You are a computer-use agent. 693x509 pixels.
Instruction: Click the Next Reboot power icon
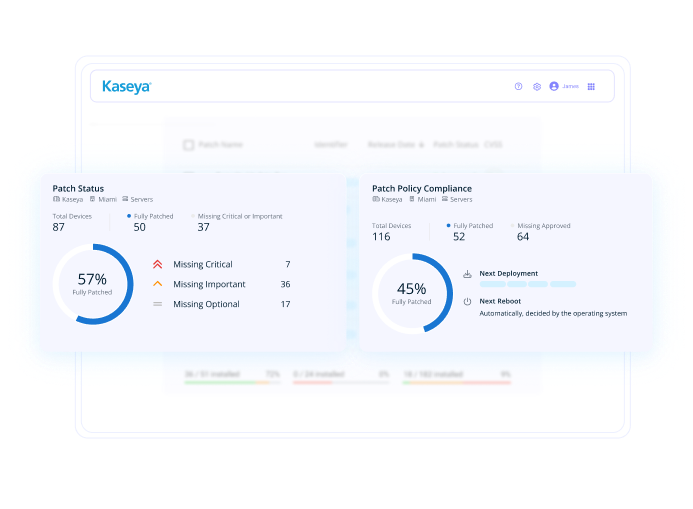[467, 301]
